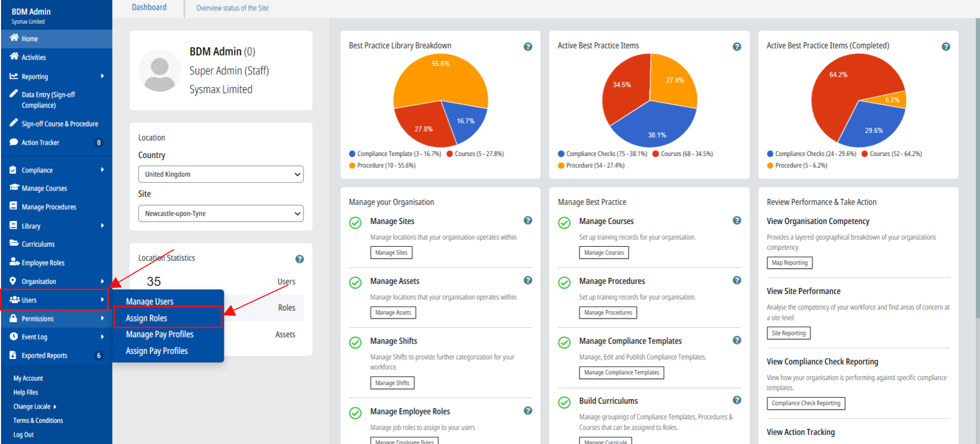Click the Action Tracker speech bubble icon
Viewport: 980px width, 444px height.
[x=14, y=142]
